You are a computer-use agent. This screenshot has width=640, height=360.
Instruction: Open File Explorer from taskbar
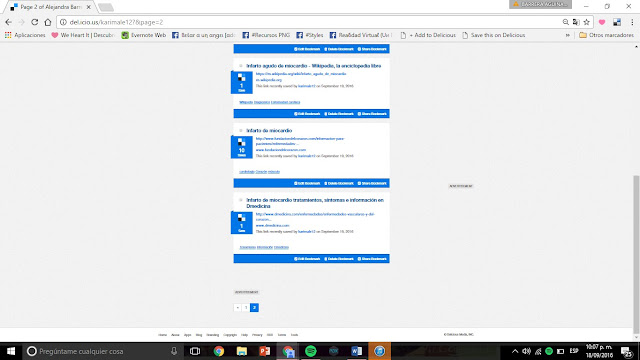coord(242,351)
